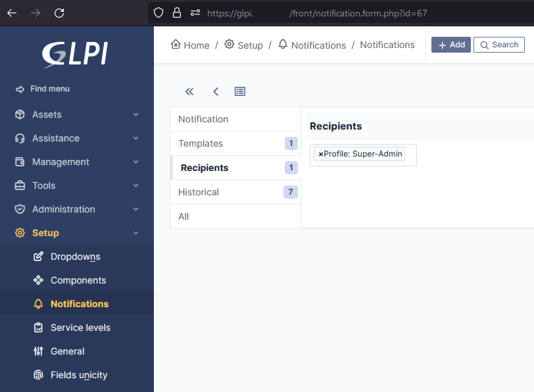Click the Tools icon in the sidebar
Image resolution: width=534 pixels, height=392 pixels.
[20, 185]
